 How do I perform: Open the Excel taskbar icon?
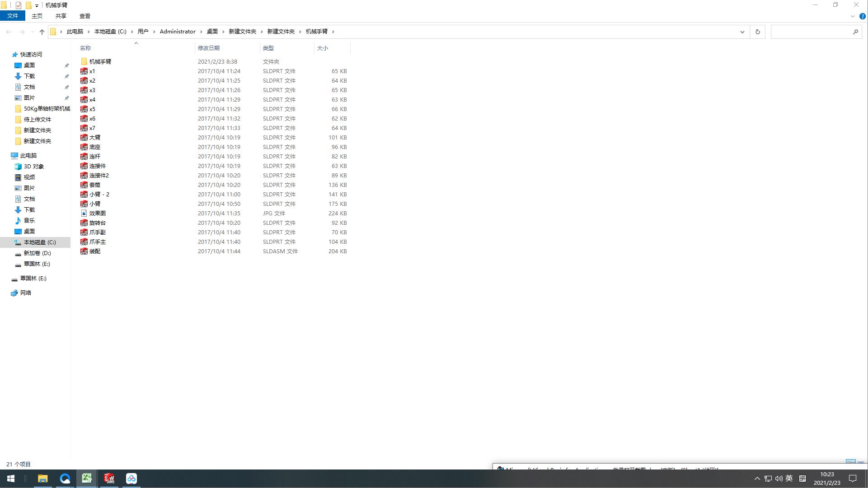coord(87,479)
